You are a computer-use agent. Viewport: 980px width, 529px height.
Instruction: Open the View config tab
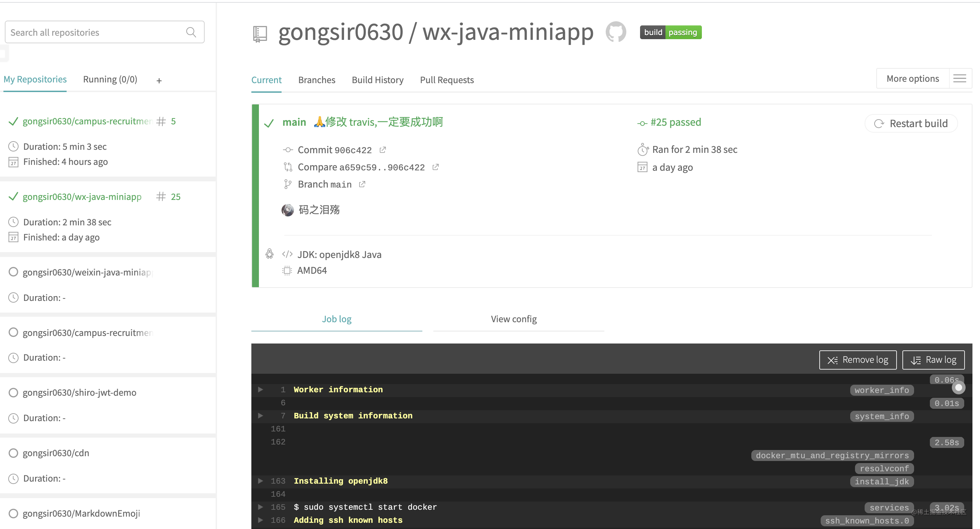pos(514,319)
